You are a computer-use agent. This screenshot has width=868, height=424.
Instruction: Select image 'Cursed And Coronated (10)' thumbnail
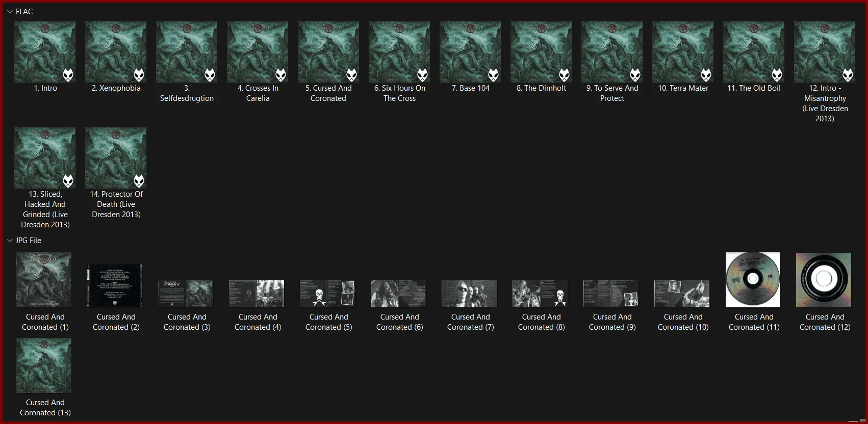coord(682,294)
